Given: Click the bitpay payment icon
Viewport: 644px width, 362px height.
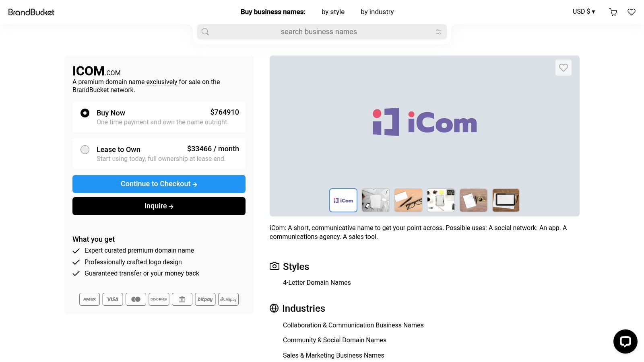Looking at the screenshot, I should click(205, 299).
